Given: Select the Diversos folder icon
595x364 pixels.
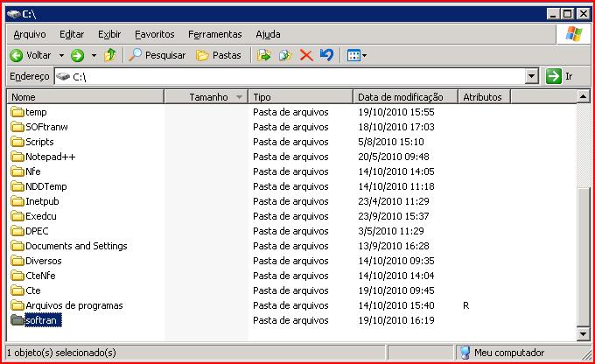Looking at the screenshot, I should pos(17,261).
